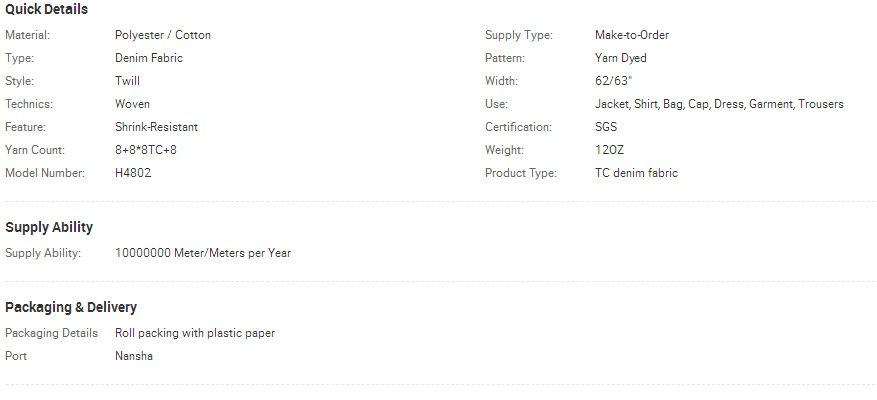Viewport: 877px width, 400px height.
Task: Click the weight value 12OZ
Action: [x=610, y=150]
